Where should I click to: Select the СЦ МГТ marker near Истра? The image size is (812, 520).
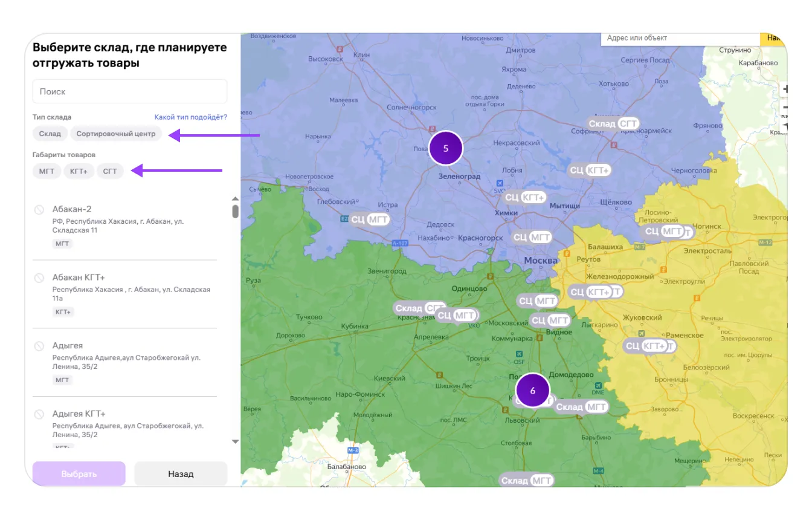[x=370, y=219]
